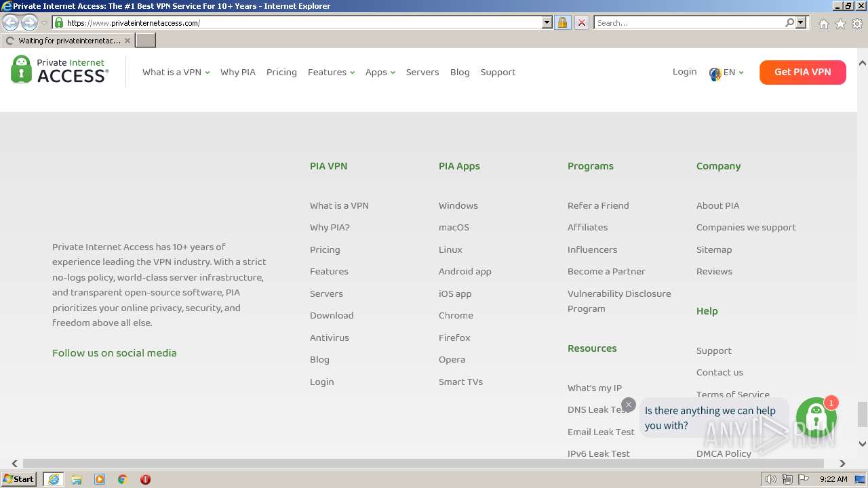
Task: Click the language globe icon
Action: (x=715, y=73)
